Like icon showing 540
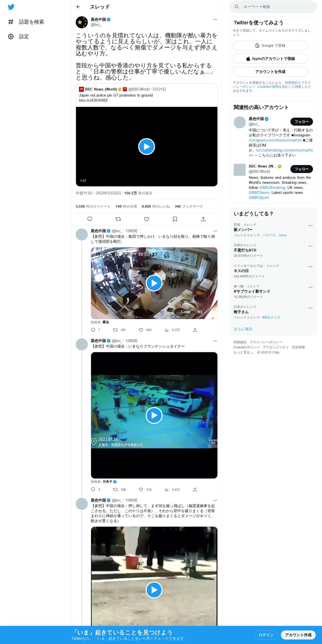The image size is (322, 644). (x=141, y=330)
